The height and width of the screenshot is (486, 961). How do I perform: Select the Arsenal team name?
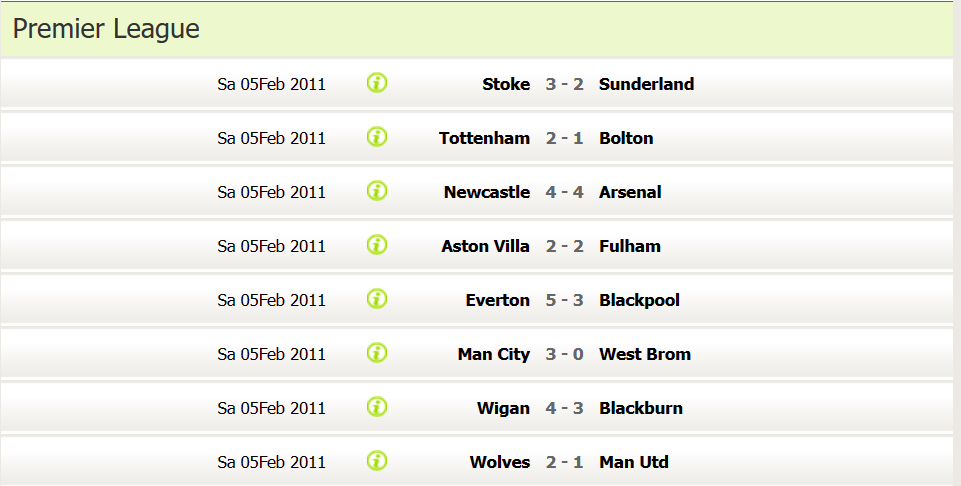[x=630, y=192]
